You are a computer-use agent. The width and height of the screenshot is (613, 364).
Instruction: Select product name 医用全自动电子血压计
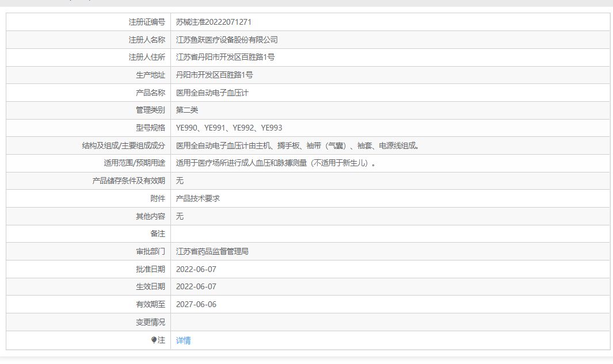(212, 93)
